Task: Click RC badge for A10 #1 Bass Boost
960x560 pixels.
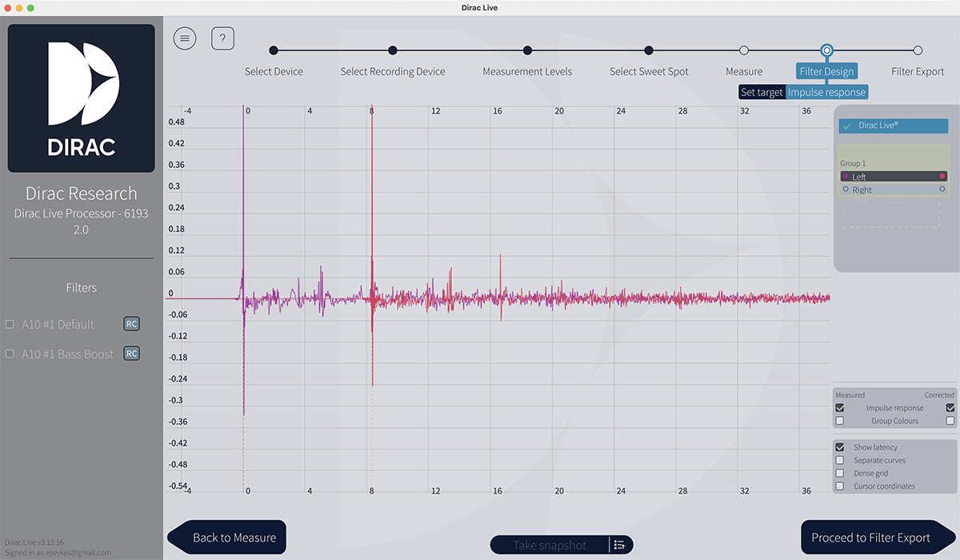Action: (131, 354)
